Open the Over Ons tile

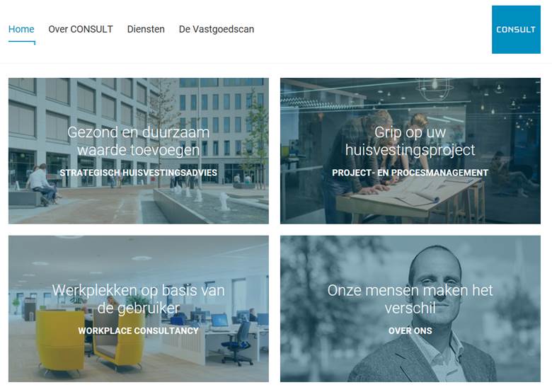tap(410, 309)
